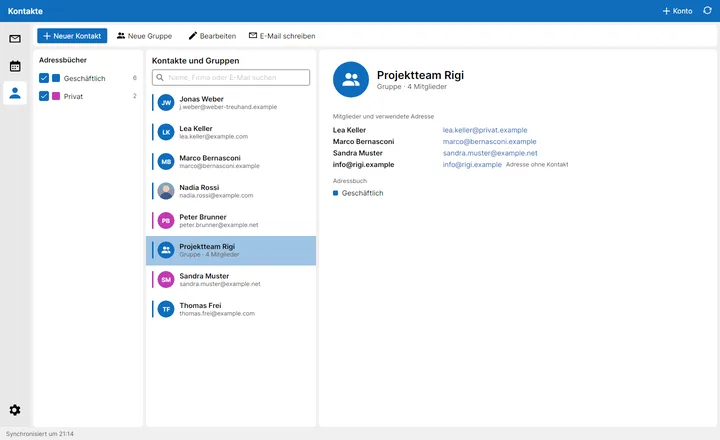Open the settings gear icon
Viewport: 720px width, 440px height.
click(x=15, y=410)
